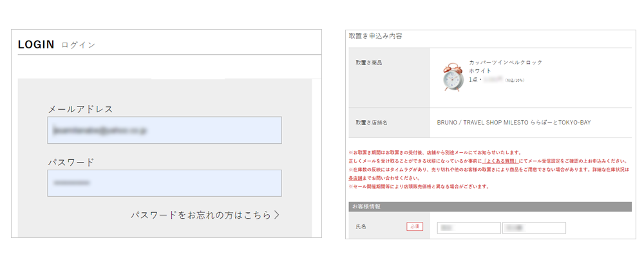Open the パスワードをお忘れの方はこちら link

[201, 215]
